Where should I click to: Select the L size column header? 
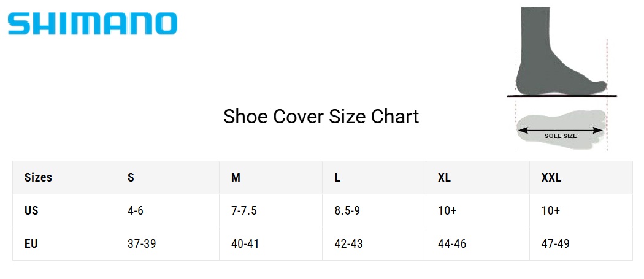pos(337,178)
